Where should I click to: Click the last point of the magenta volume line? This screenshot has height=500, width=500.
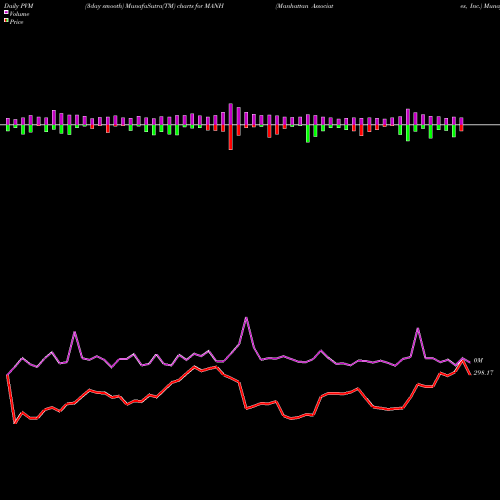tap(470, 362)
